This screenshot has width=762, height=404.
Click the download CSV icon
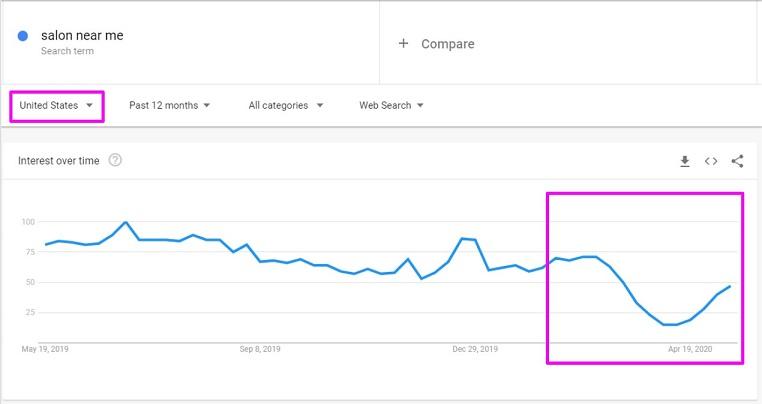coord(685,161)
